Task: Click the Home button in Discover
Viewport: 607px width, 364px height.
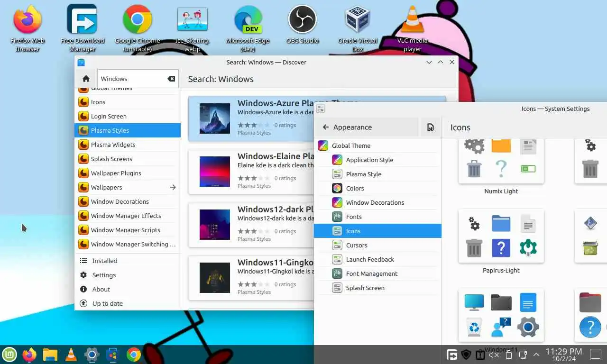Action: (86, 79)
